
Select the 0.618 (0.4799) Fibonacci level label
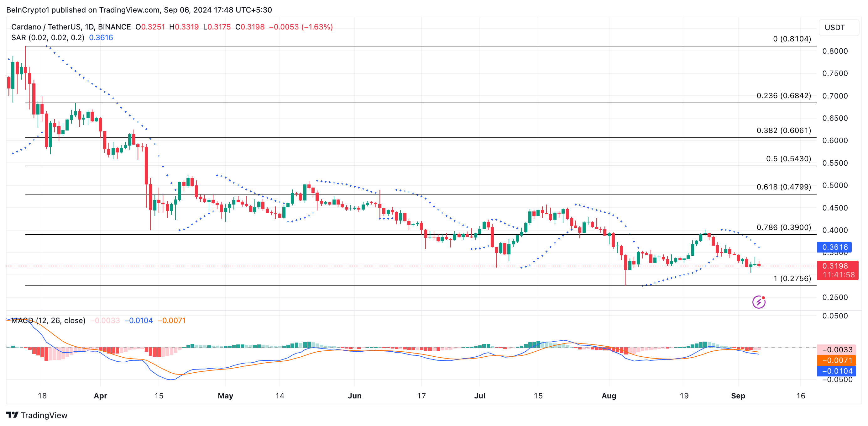pos(783,187)
